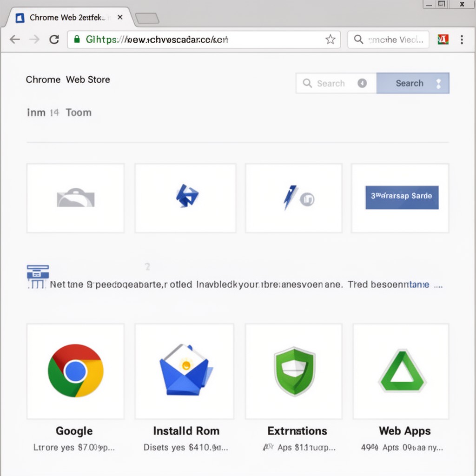Click the 'Inm 14 Toom' label
The image size is (476, 476).
tap(59, 112)
